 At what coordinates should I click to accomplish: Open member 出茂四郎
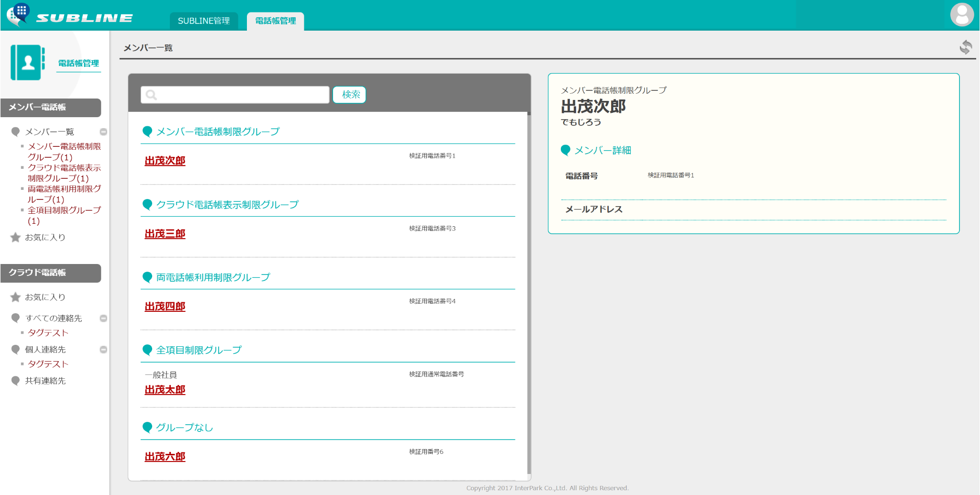click(x=165, y=307)
